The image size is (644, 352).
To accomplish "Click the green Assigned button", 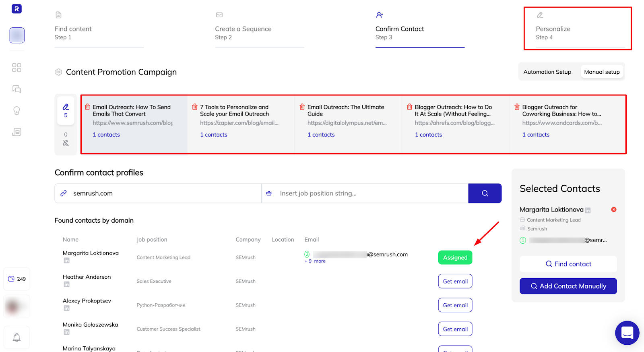I will pos(455,258).
